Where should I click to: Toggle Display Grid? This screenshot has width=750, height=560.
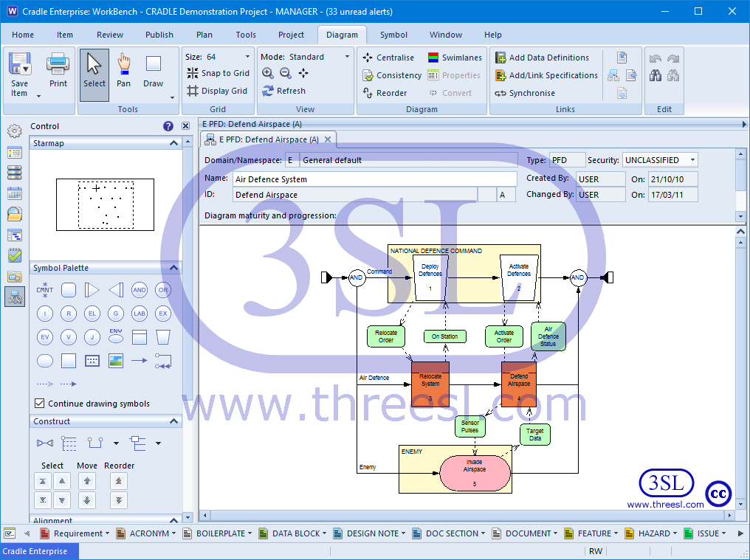218,91
